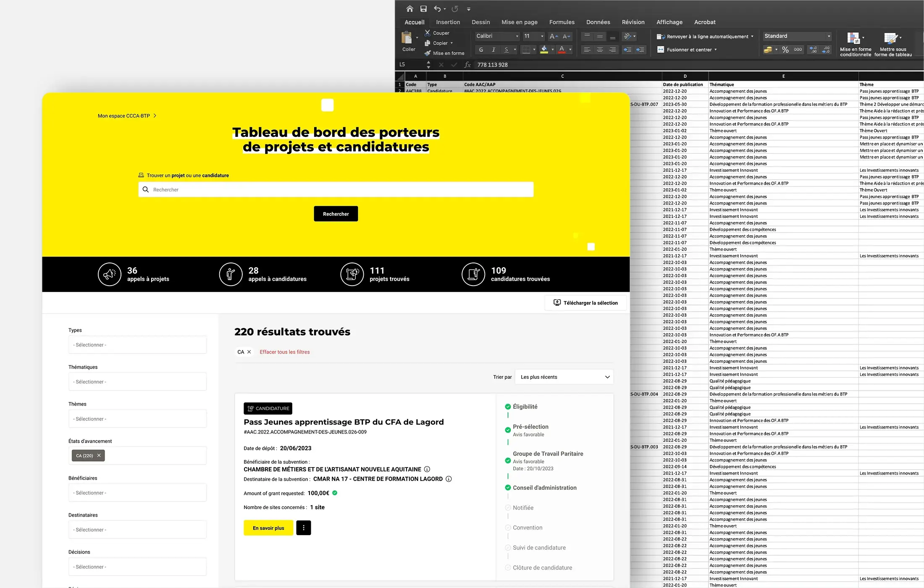Click the fx insert function icon

[x=467, y=65]
